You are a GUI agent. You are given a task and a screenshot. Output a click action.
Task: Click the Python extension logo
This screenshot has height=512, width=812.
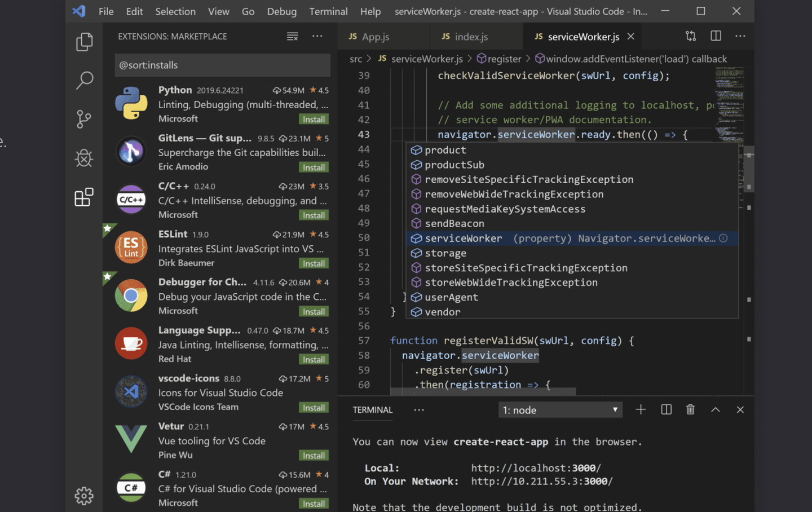(x=131, y=103)
